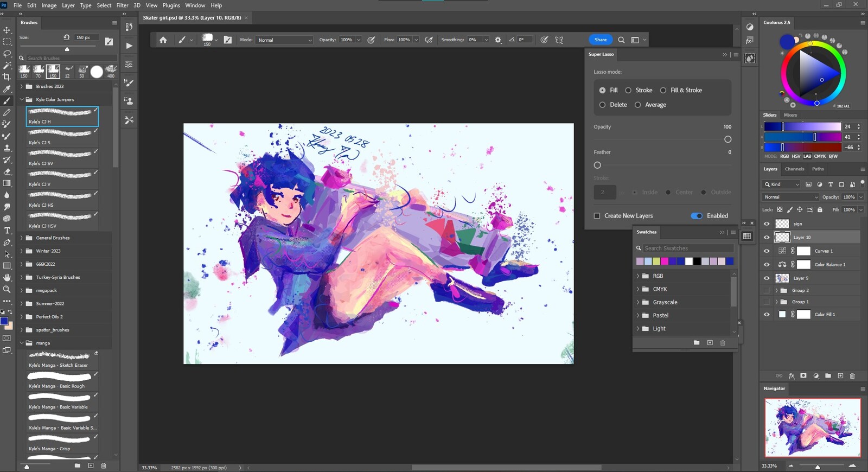The height and width of the screenshot is (472, 868).
Task: Open the layer Kind filter dropdown
Action: [781, 184]
